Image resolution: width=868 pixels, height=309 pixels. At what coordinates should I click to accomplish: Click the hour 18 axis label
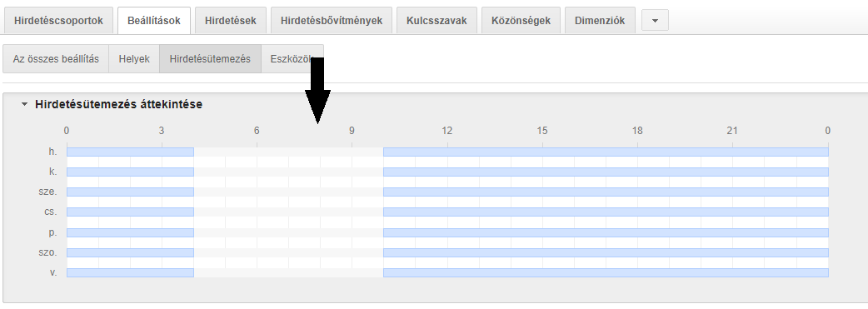638,132
